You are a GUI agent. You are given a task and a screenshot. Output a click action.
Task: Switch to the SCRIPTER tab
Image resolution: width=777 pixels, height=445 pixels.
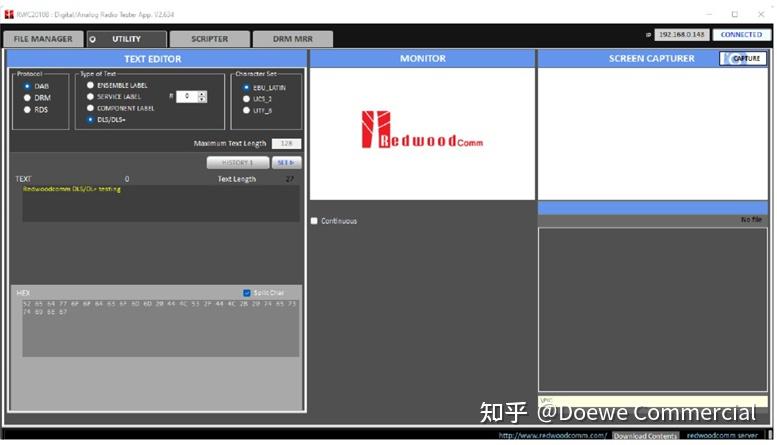[x=210, y=39]
